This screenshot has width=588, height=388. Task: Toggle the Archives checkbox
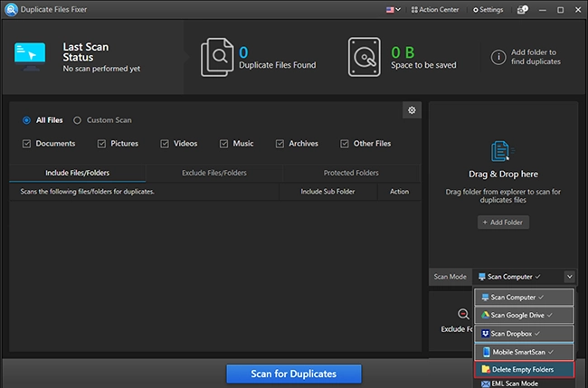tap(280, 144)
